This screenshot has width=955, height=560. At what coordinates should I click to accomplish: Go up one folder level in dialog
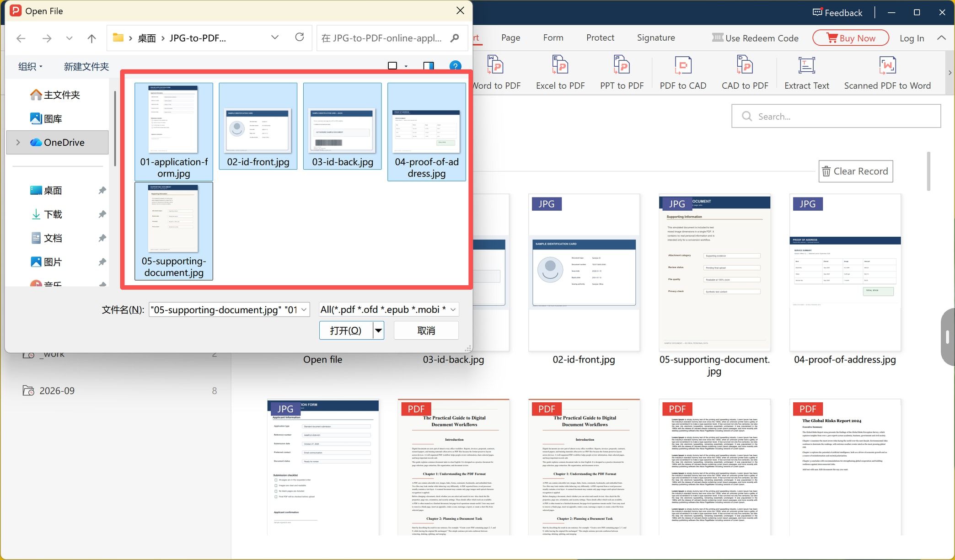click(x=91, y=38)
